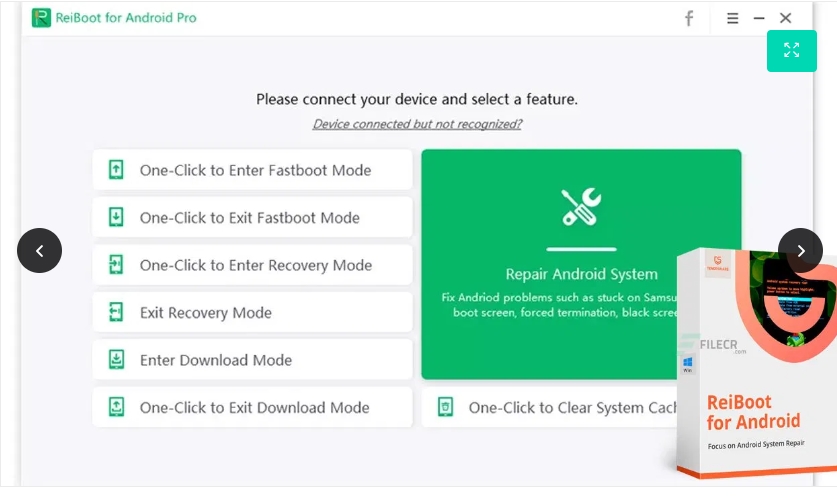The width and height of the screenshot is (837, 496).
Task: Open 'Device connected but not recognized?' link
Action: point(417,124)
